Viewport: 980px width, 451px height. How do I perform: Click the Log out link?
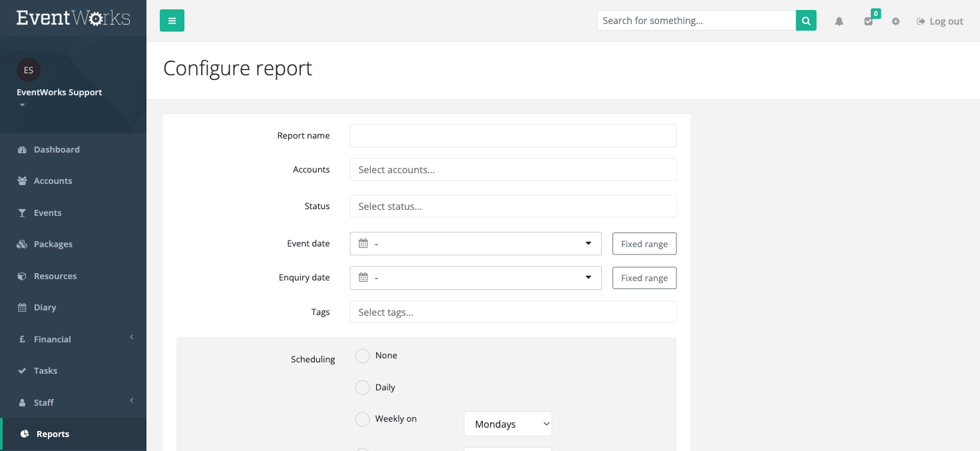[940, 21]
